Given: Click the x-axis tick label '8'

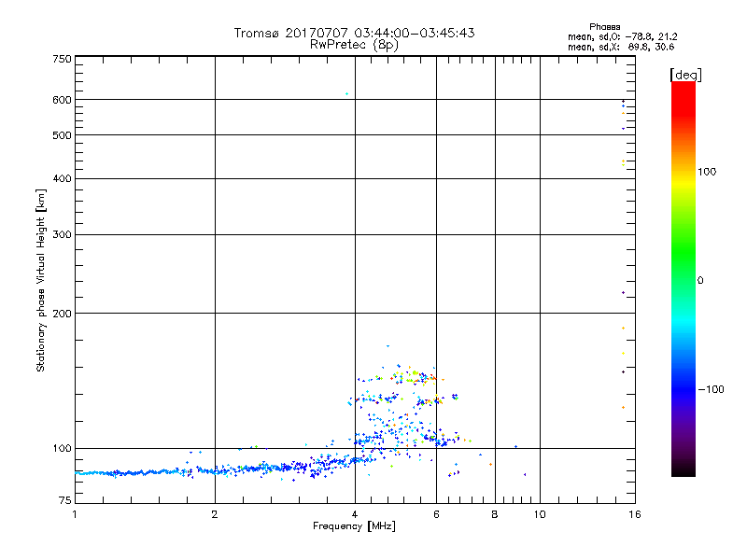Looking at the screenshot, I should pos(495,514).
